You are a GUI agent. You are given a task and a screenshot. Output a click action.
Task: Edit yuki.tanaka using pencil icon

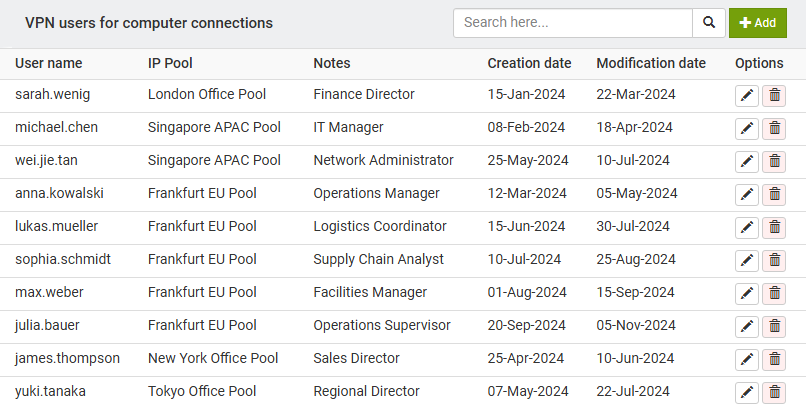[746, 393]
